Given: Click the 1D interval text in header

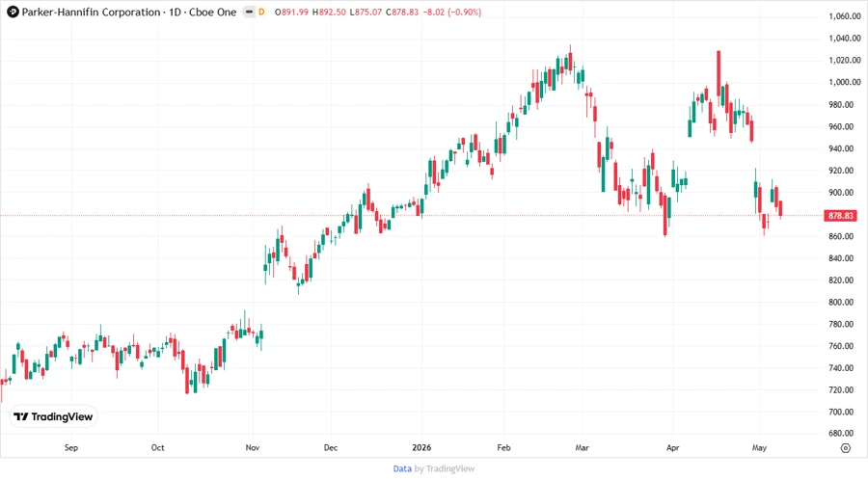Looking at the screenshot, I should 175,12.
